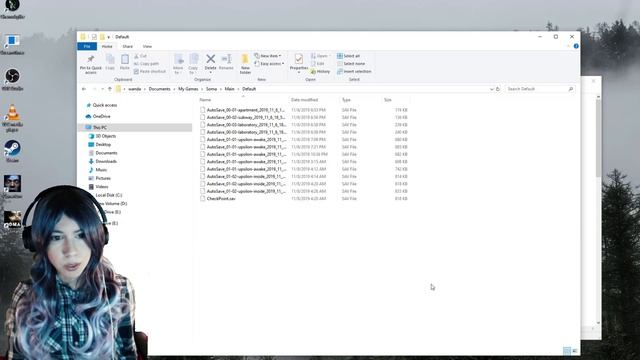Screen dimensions: 640x360
Task: Collapse the ribbon with the chevron
Action: tap(568, 46)
